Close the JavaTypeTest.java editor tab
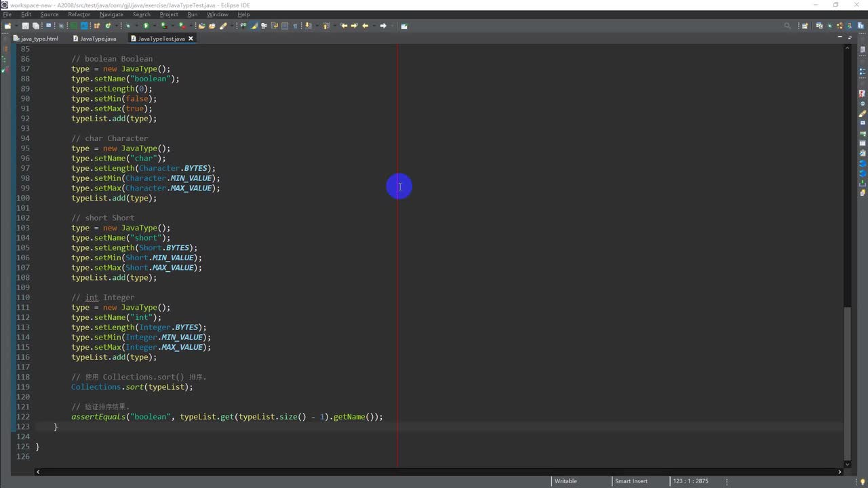The image size is (868, 488). pyautogui.click(x=191, y=39)
